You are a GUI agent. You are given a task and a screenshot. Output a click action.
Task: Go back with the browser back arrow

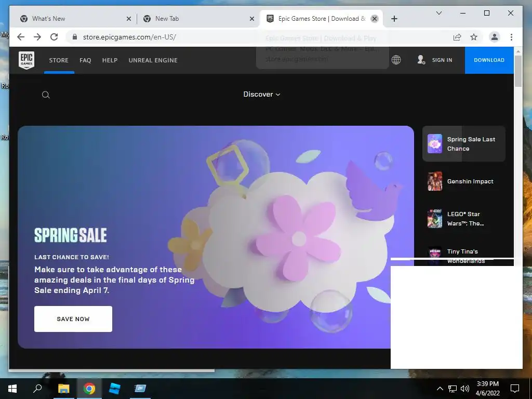tap(21, 37)
